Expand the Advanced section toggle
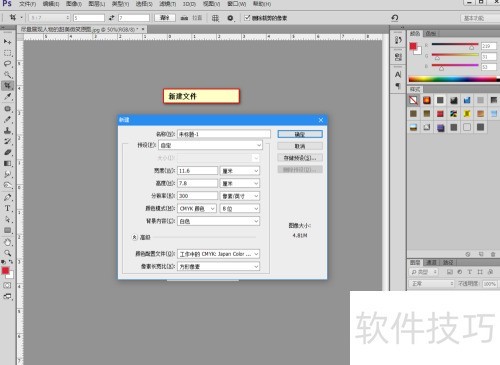Image resolution: width=500 pixels, height=365 pixels. [x=134, y=237]
